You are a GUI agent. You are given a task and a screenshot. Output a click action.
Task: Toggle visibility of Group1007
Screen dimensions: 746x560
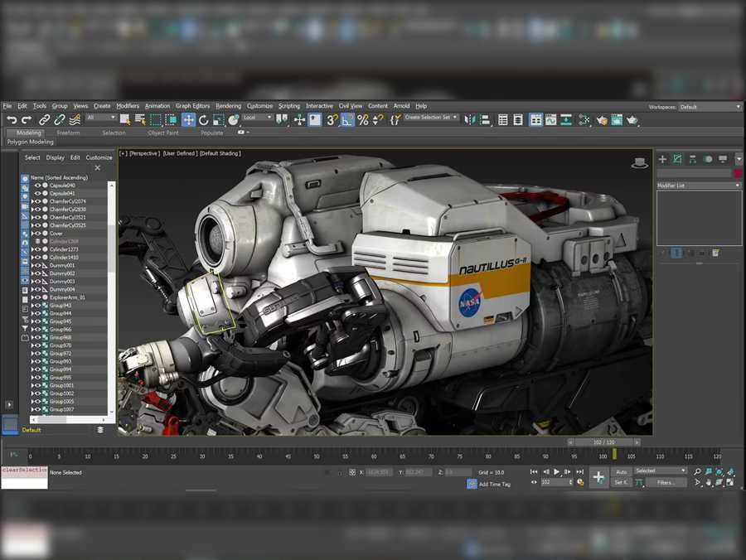(37, 409)
